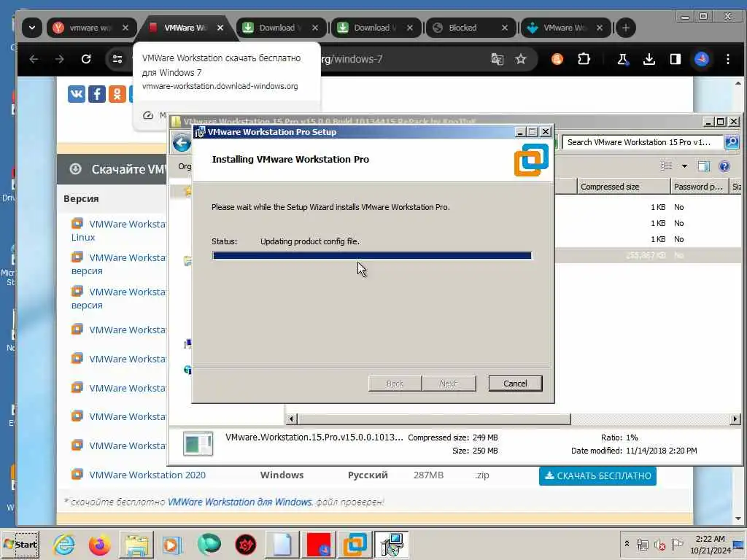Screen dimensions: 747x560
Task: Open the tab search dropdown in Chrome
Action: coord(32,28)
